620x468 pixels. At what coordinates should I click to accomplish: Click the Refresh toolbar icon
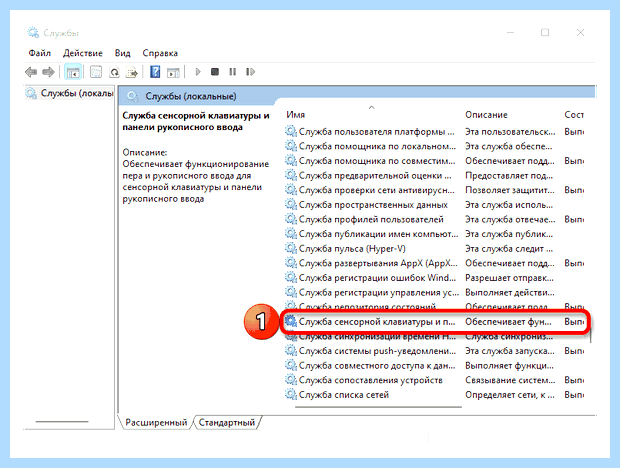click(x=114, y=72)
